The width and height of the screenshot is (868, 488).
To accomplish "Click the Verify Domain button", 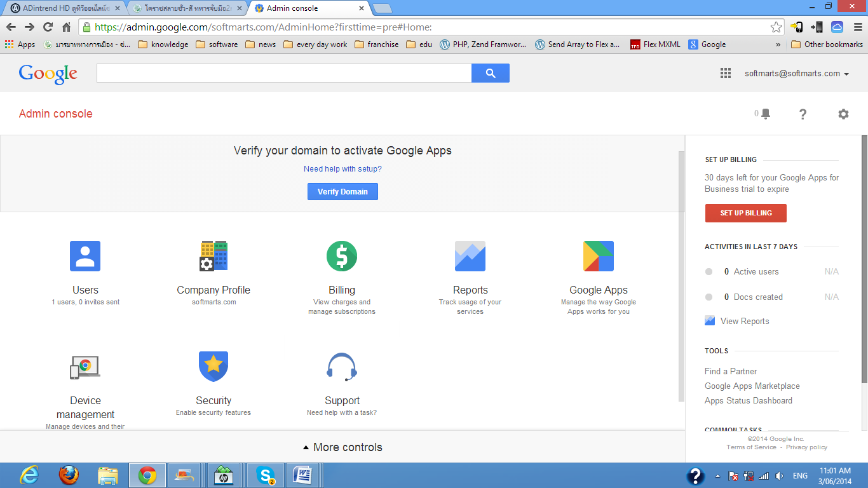I will 342,192.
